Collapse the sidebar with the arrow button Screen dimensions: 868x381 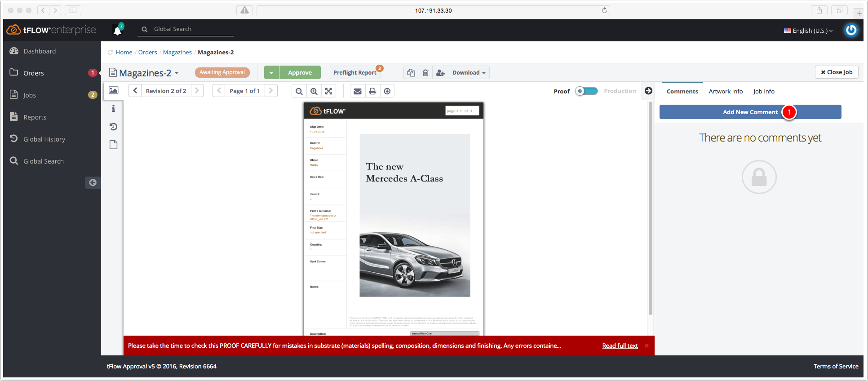93,182
